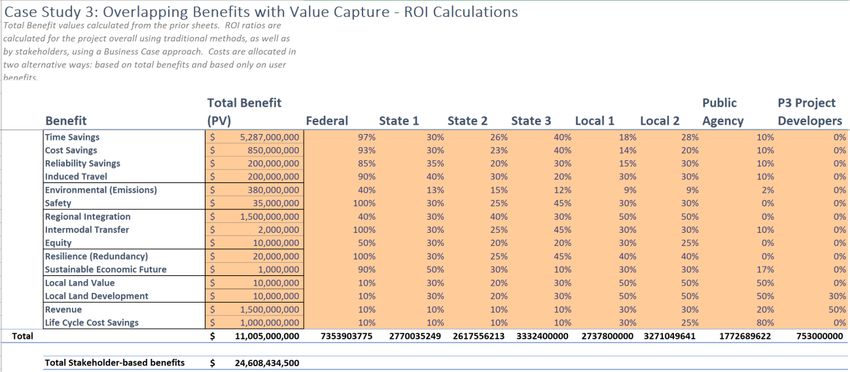Click the P3 Project Developers header
This screenshot has height=372, width=850.
(x=810, y=111)
